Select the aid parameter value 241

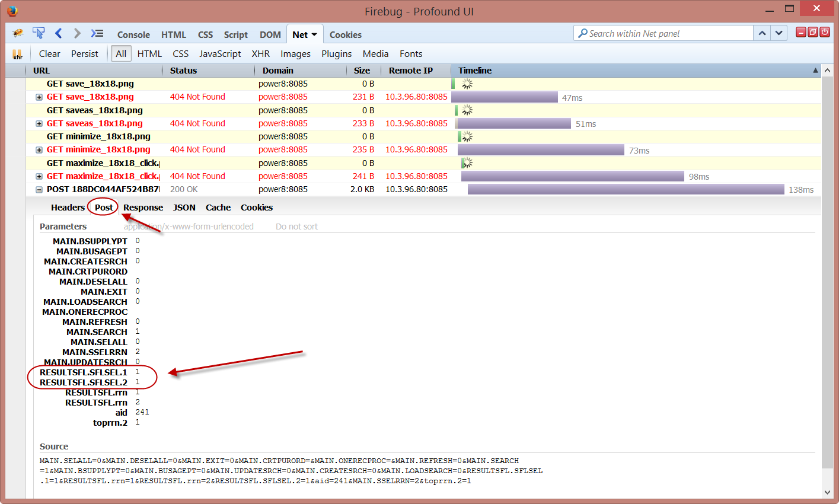pos(142,412)
